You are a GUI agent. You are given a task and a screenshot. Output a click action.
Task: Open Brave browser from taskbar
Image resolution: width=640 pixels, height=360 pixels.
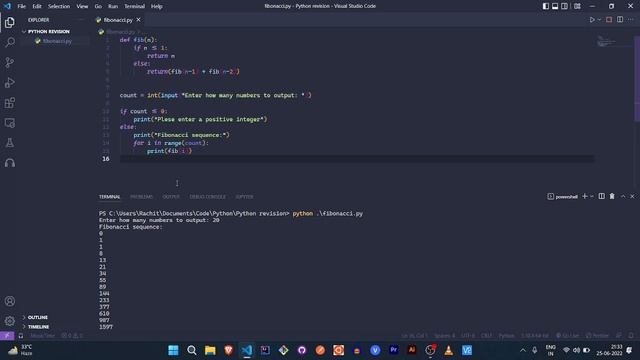[229, 350]
